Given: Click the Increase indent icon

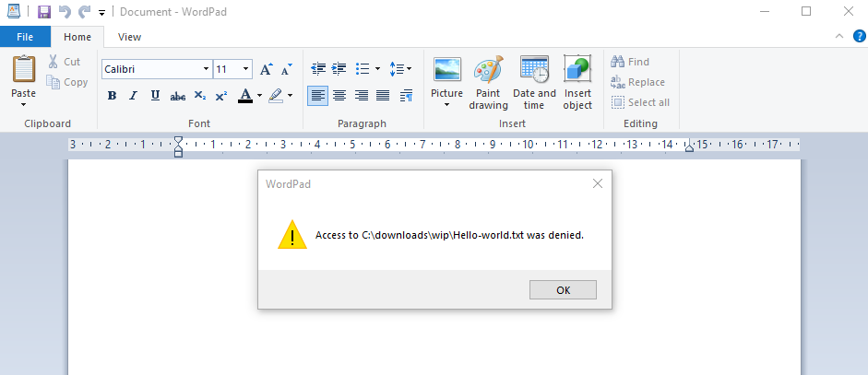Looking at the screenshot, I should 339,69.
